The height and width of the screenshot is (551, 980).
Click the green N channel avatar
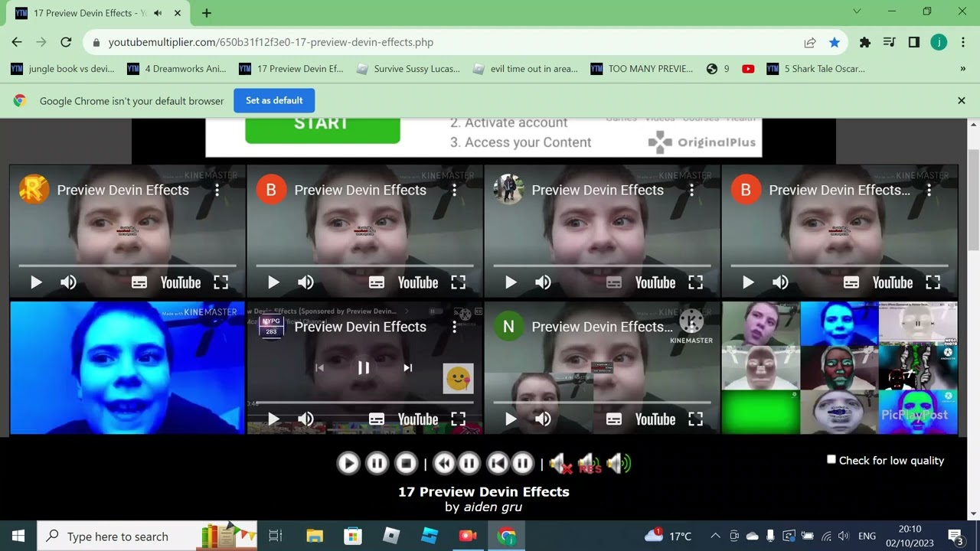click(508, 327)
